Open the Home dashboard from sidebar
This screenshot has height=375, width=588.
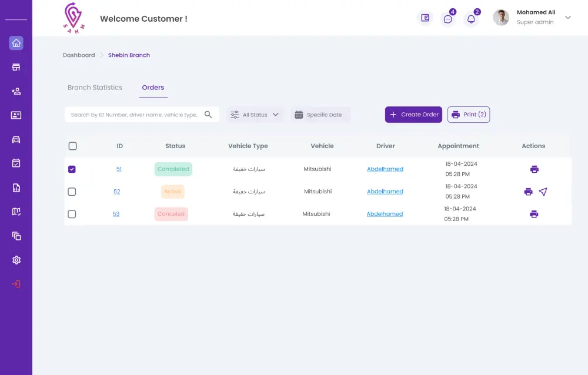click(x=16, y=43)
